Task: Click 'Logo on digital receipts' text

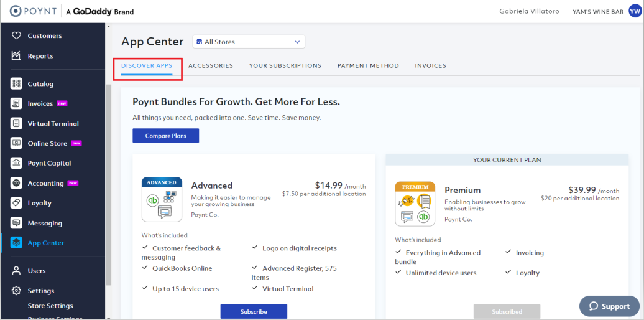Action: tap(300, 248)
